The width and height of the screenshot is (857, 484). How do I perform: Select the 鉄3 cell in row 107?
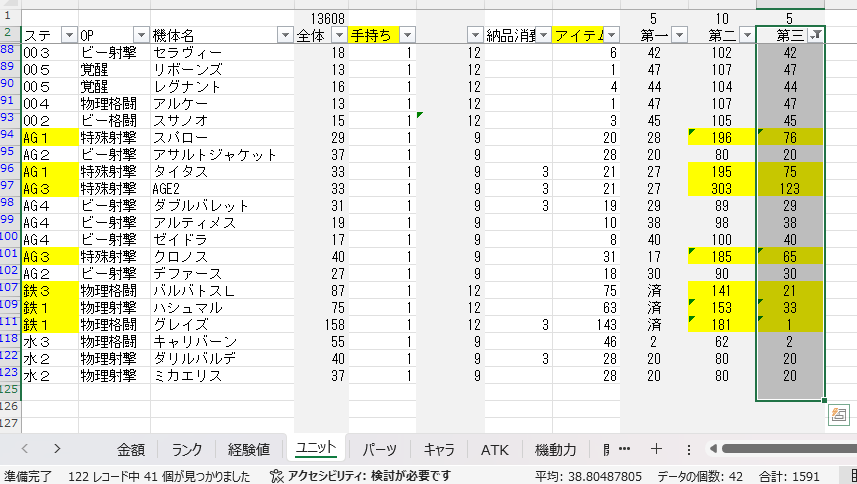tap(50, 291)
